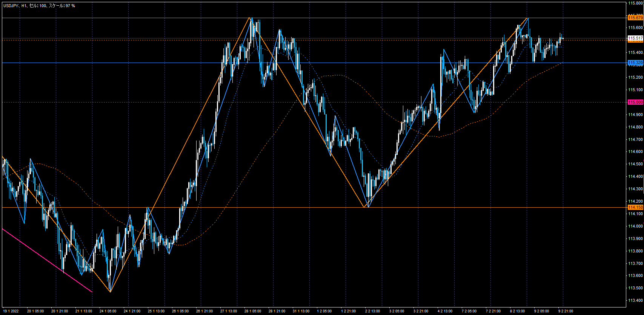Screen dimensions: 644x315
Task: Click the '4 2 13:00' time label
Action: [445, 311]
